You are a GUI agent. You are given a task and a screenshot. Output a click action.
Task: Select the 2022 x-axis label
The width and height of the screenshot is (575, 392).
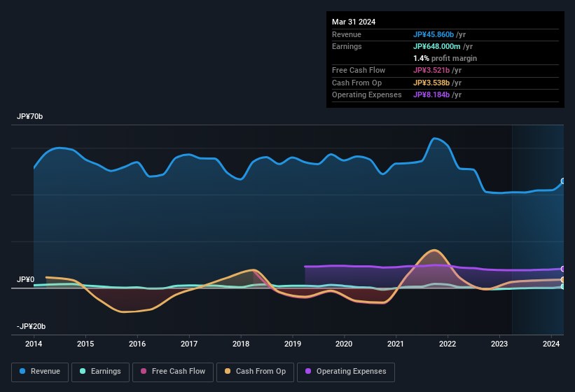pyautogui.click(x=448, y=344)
